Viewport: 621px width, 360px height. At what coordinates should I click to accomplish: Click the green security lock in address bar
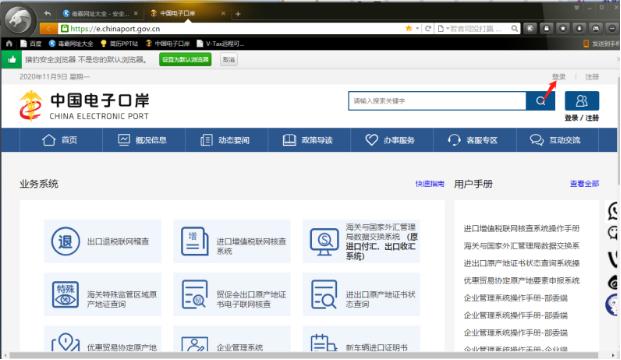(x=64, y=29)
